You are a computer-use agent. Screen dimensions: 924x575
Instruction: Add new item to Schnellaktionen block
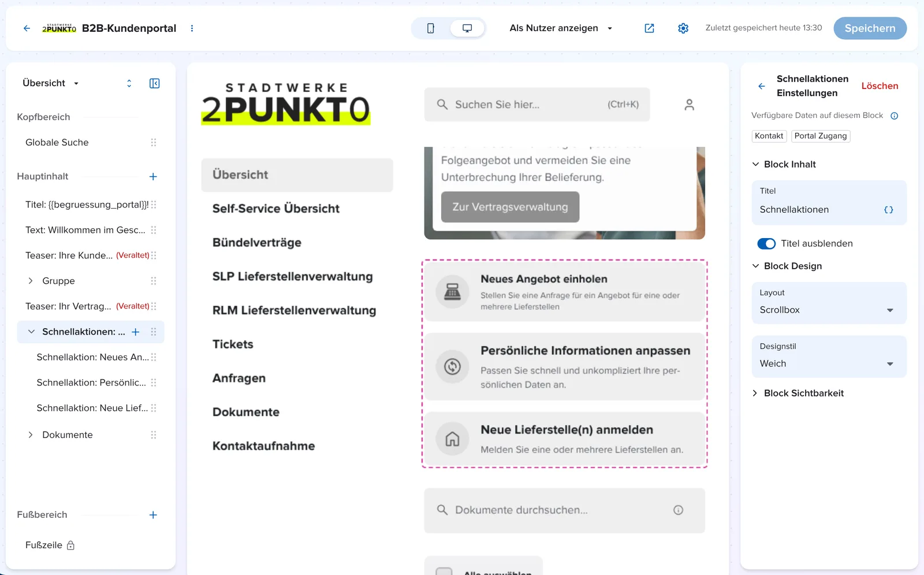[x=136, y=332]
